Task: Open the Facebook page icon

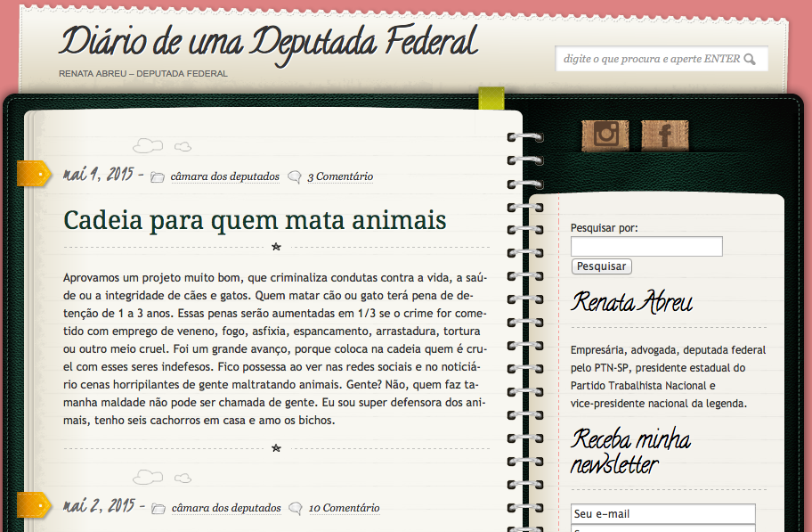Action: tap(664, 135)
